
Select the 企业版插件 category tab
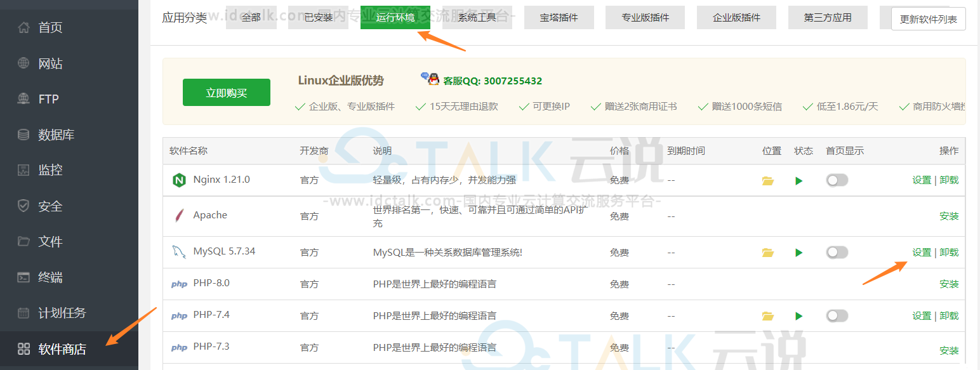click(737, 17)
